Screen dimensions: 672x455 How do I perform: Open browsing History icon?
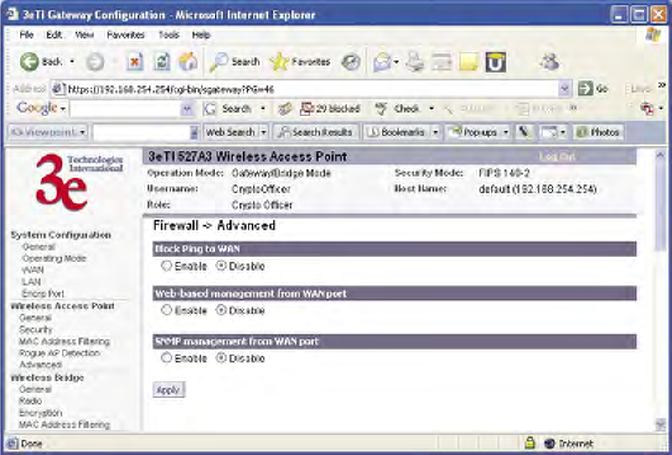(x=351, y=62)
